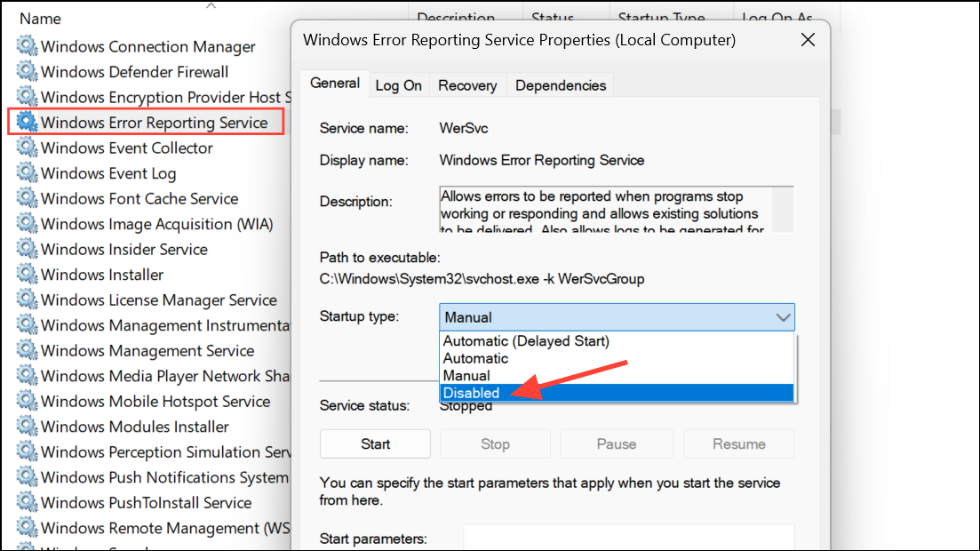Click the svchost.exe executable path text
This screenshot has height=551, width=980.
pos(482,279)
